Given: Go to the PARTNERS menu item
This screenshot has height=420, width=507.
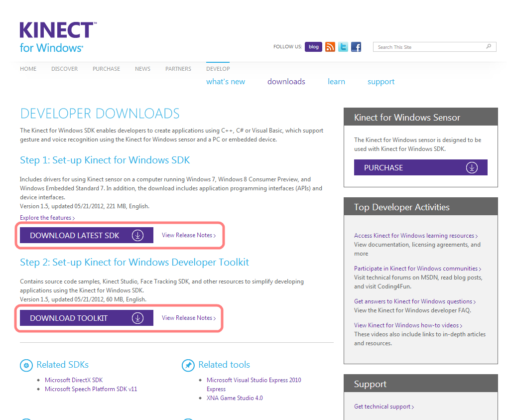Looking at the screenshot, I should pos(178,69).
